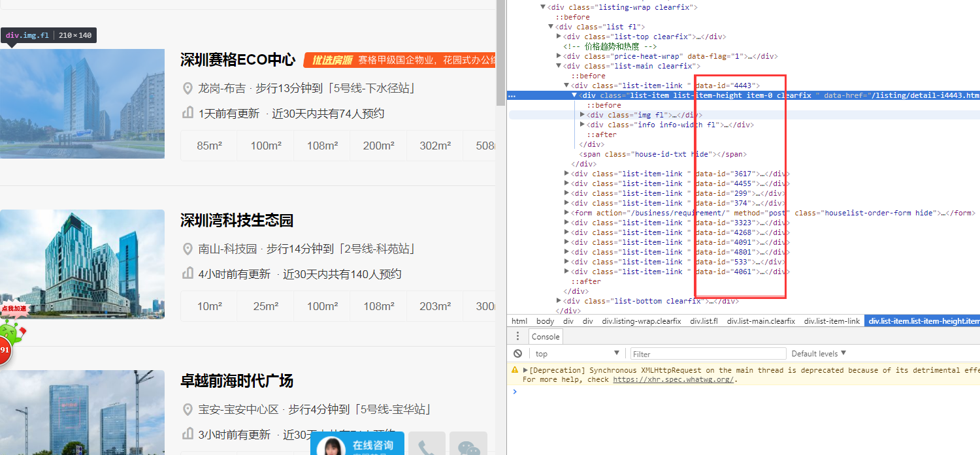Click the red 91 badge
Screen dimensions: 980x455
5,350
